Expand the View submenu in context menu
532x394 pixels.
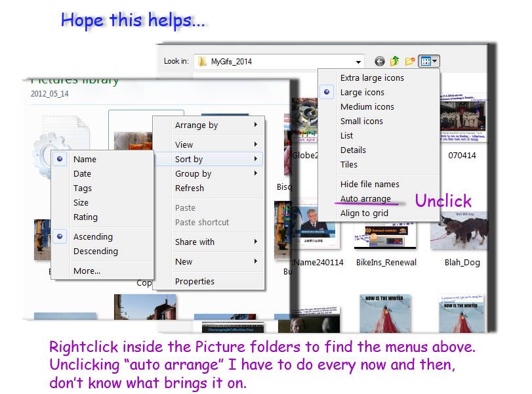point(209,144)
